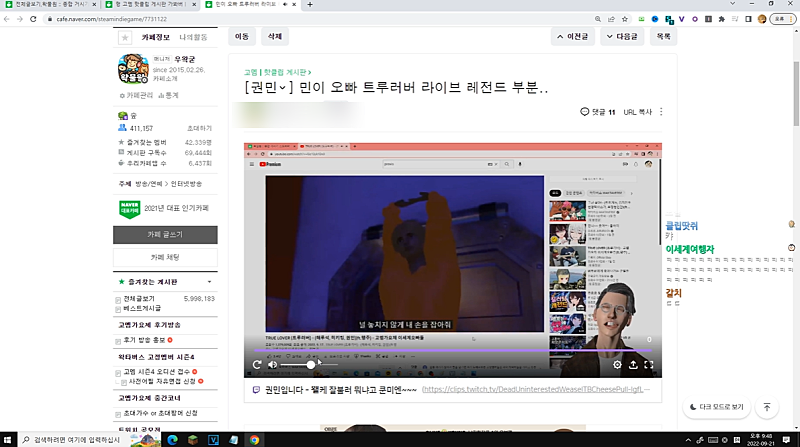Copy the post URL with URL 복사

(637, 112)
